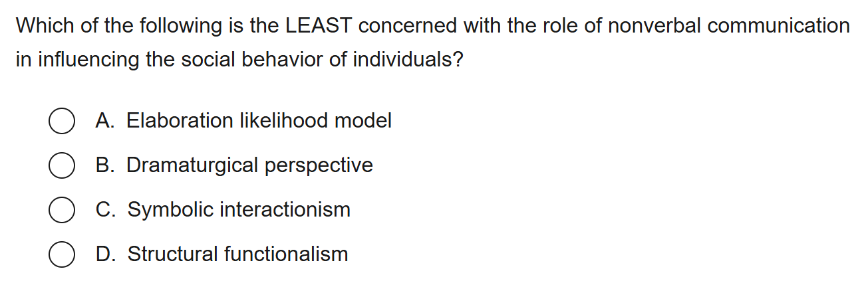Viewport: 868px width, 287px height.
Task: Click the letter 'A.' option label
Action: click(x=105, y=121)
